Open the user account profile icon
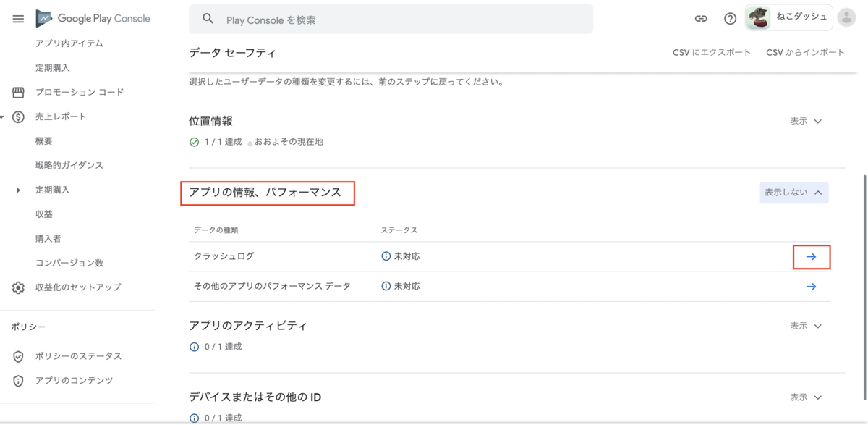This screenshot has height=425, width=868. coord(846,18)
